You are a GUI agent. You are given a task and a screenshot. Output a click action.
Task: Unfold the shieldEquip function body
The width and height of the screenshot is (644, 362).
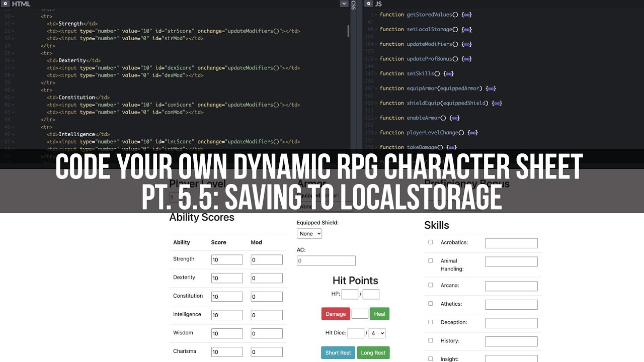point(497,103)
